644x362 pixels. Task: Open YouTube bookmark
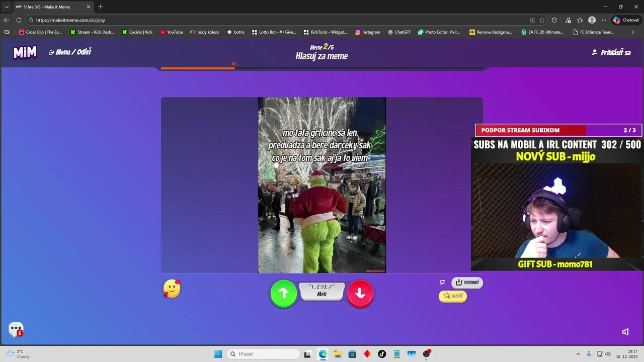pyautogui.click(x=172, y=32)
